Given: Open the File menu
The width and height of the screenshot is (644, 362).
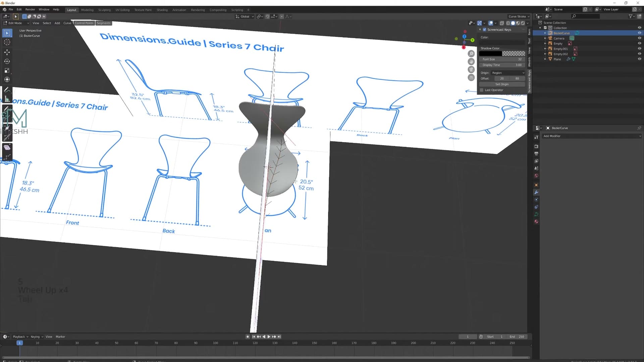Looking at the screenshot, I should (11, 9).
